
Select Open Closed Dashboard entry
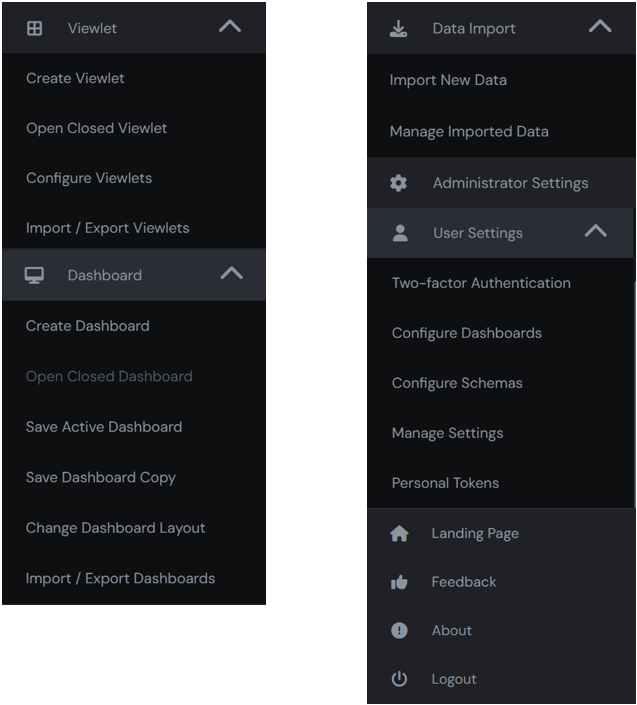[x=109, y=376]
